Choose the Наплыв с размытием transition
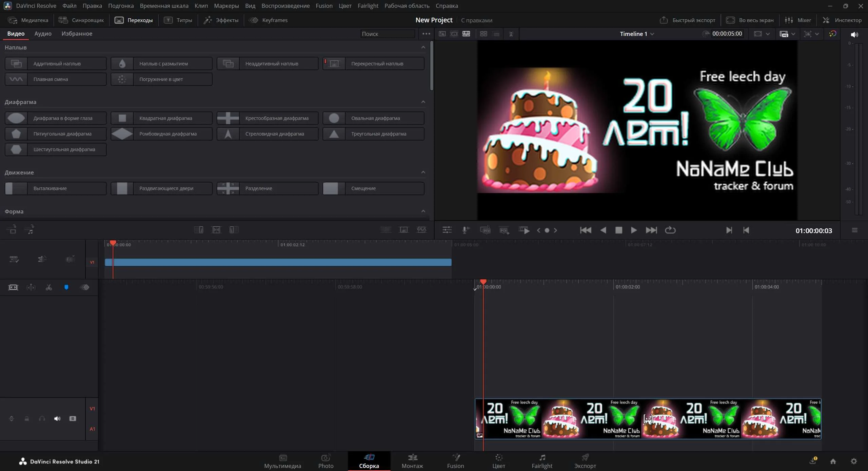 pos(162,64)
